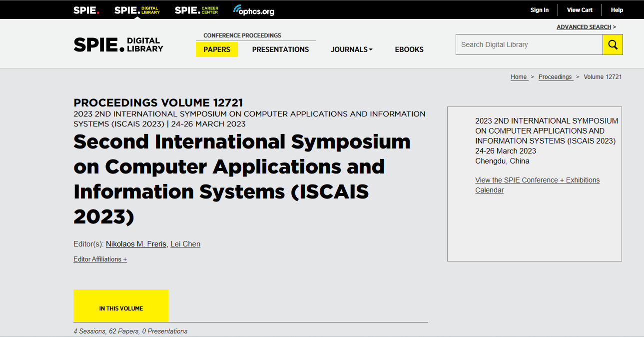Image resolution: width=644 pixels, height=337 pixels.
Task: Open SPIE Conference + Exhibitions Calendar link
Action: pos(537,185)
